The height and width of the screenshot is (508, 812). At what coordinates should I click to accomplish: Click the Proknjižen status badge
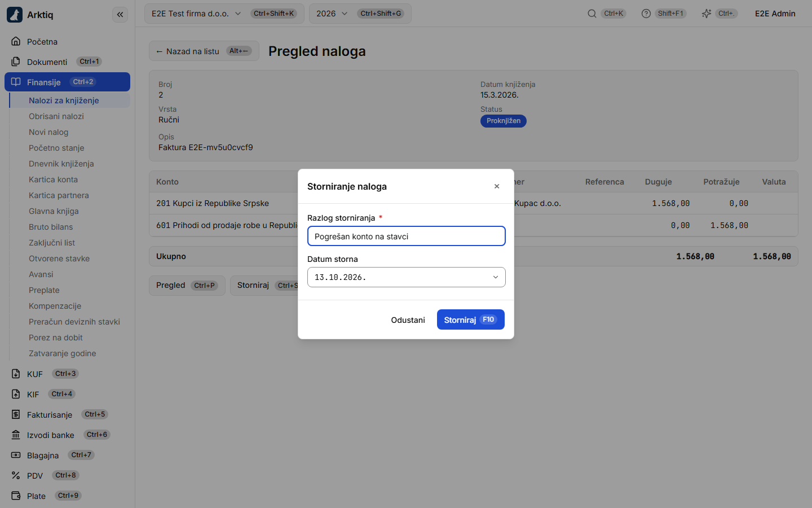(x=504, y=121)
